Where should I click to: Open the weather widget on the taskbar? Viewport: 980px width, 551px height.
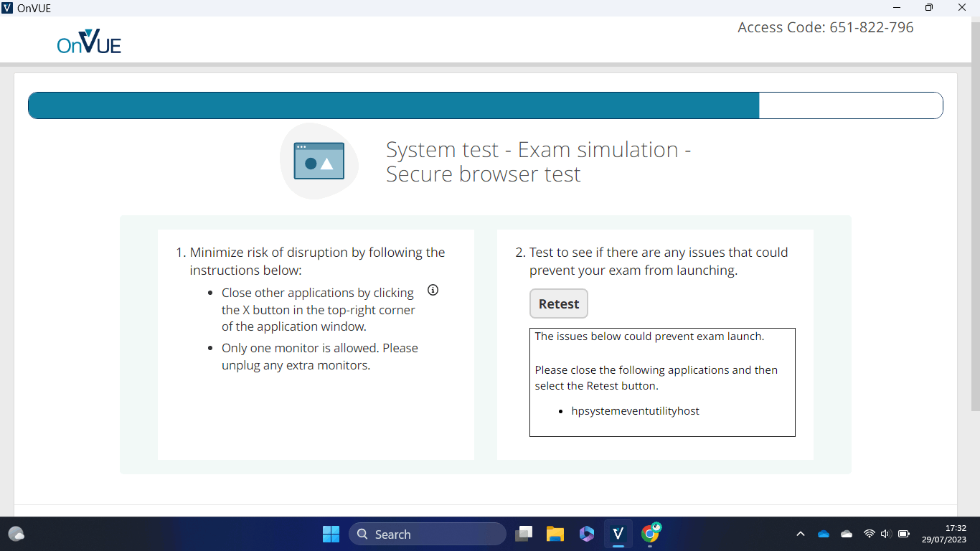point(17,534)
